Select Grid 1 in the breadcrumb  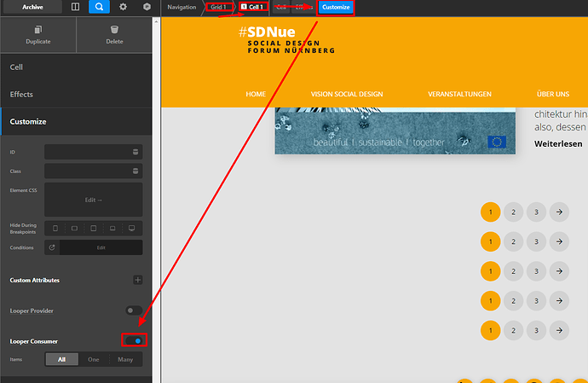click(x=219, y=7)
